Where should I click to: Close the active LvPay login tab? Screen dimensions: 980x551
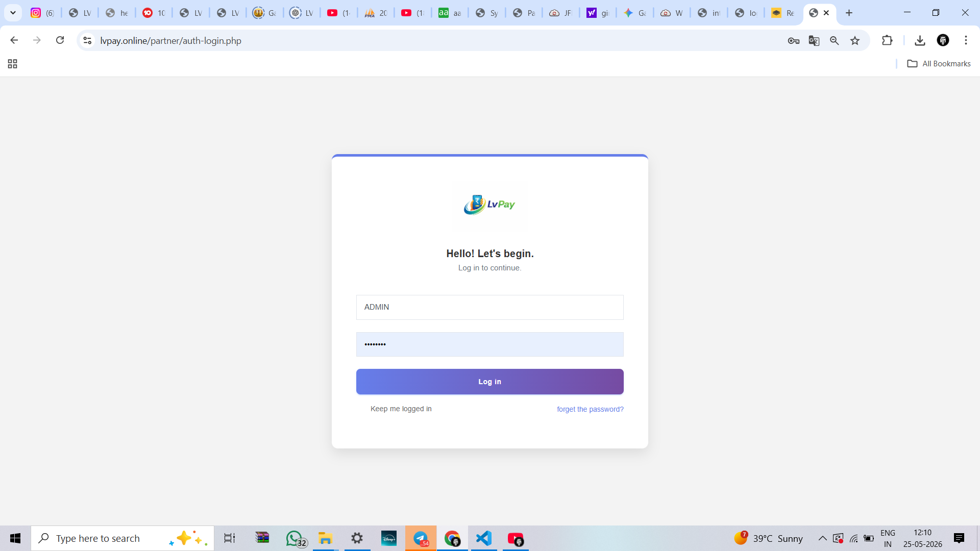coord(826,13)
